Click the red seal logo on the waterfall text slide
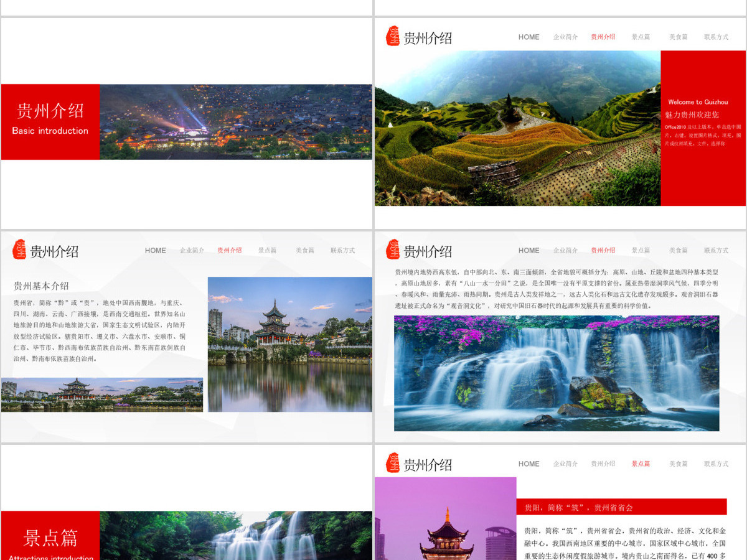This screenshot has height=560, width=747. [393, 250]
